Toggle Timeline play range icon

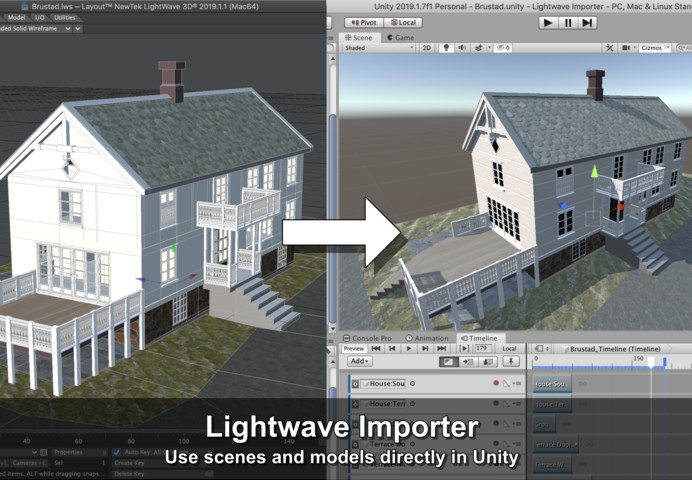click(x=465, y=349)
